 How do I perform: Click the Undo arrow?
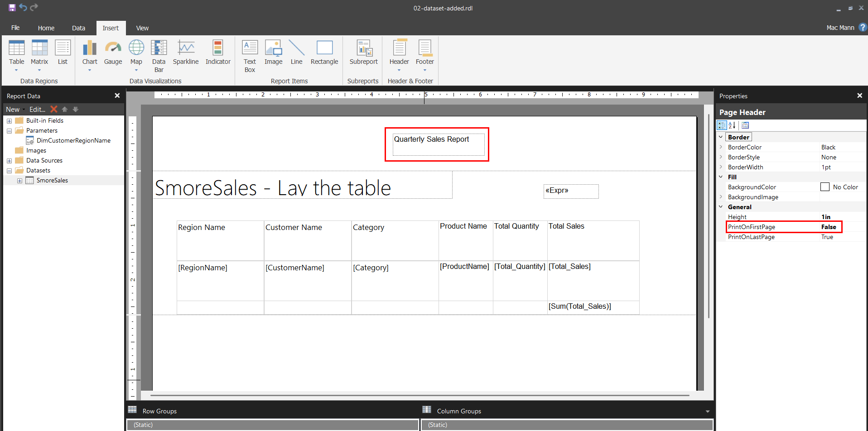(x=23, y=7)
